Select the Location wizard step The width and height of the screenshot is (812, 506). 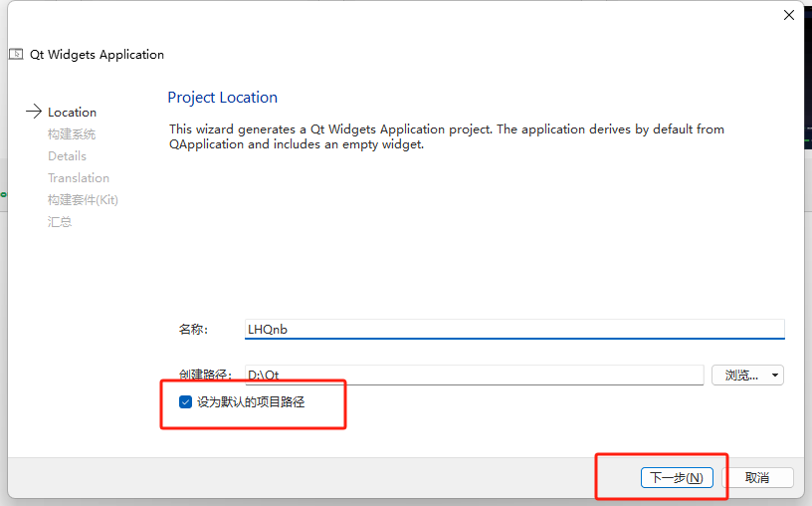pos(72,113)
